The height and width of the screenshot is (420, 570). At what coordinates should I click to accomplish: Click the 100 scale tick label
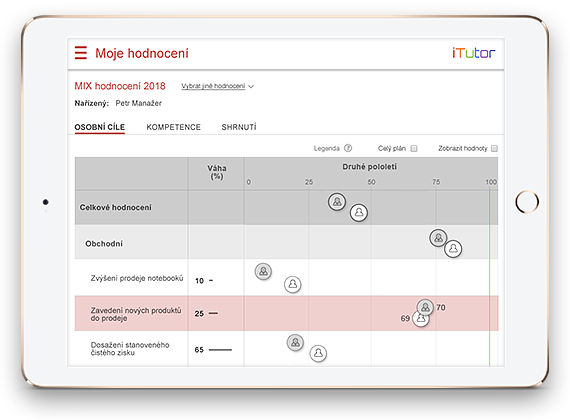pos(491,182)
